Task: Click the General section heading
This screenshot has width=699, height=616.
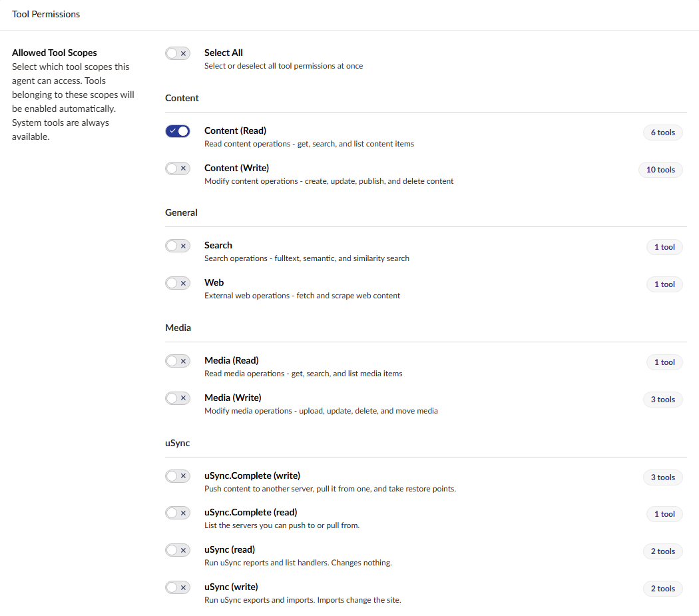Action: coord(181,212)
